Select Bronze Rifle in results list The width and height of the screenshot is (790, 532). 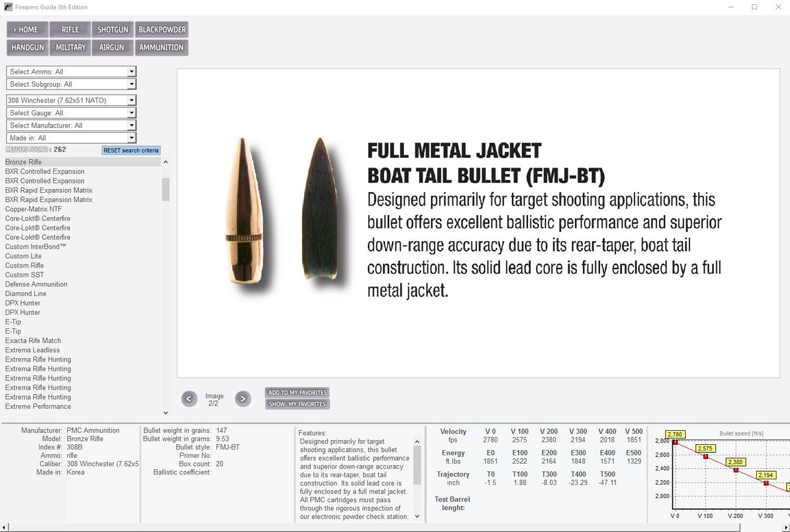[x=83, y=162]
